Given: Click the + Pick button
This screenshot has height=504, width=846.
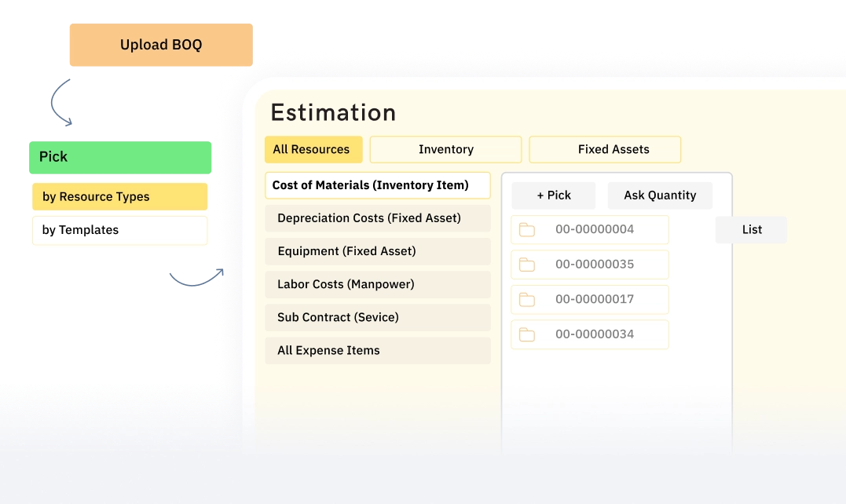Looking at the screenshot, I should tap(553, 195).
